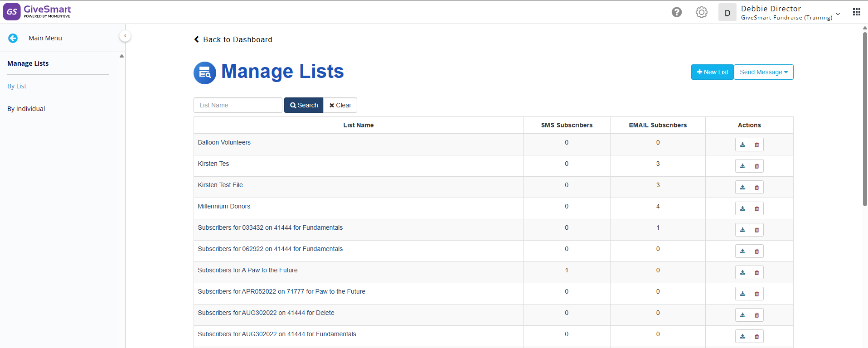Download the Balloon Volunteers list
The image size is (868, 348).
(742, 145)
